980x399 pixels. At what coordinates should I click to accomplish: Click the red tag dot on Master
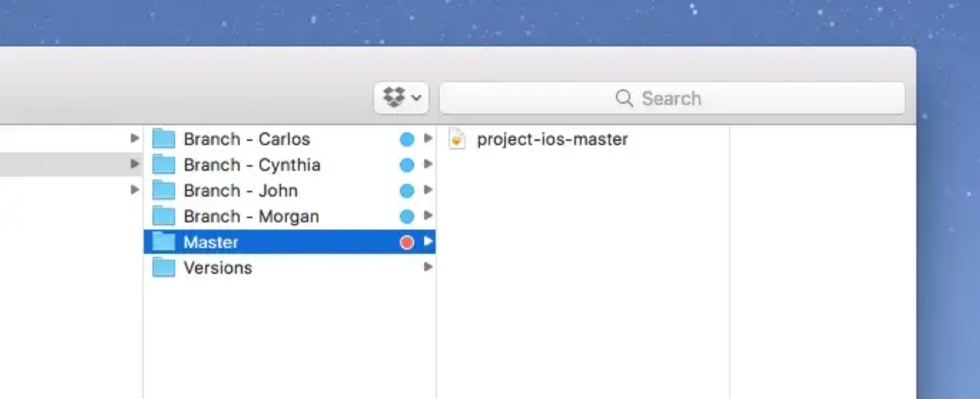[x=407, y=242]
